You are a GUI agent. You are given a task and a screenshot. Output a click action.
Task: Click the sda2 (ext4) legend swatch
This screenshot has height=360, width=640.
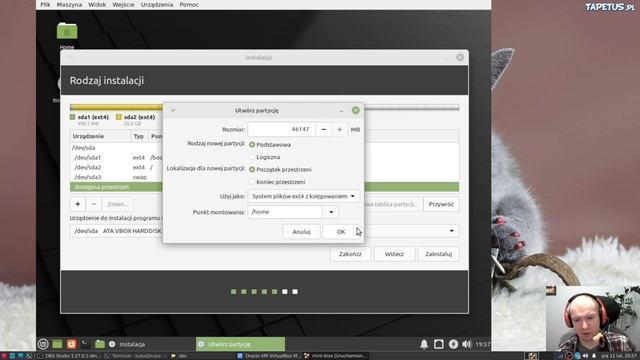click(x=119, y=117)
